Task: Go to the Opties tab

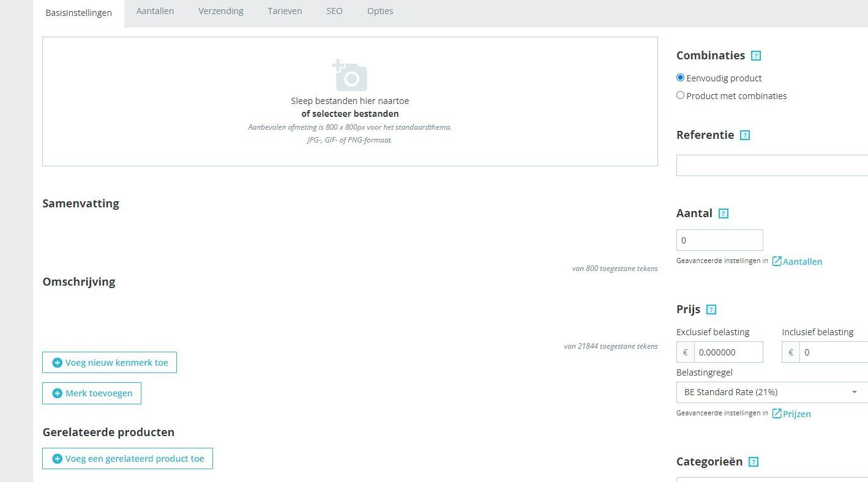Action: [380, 11]
